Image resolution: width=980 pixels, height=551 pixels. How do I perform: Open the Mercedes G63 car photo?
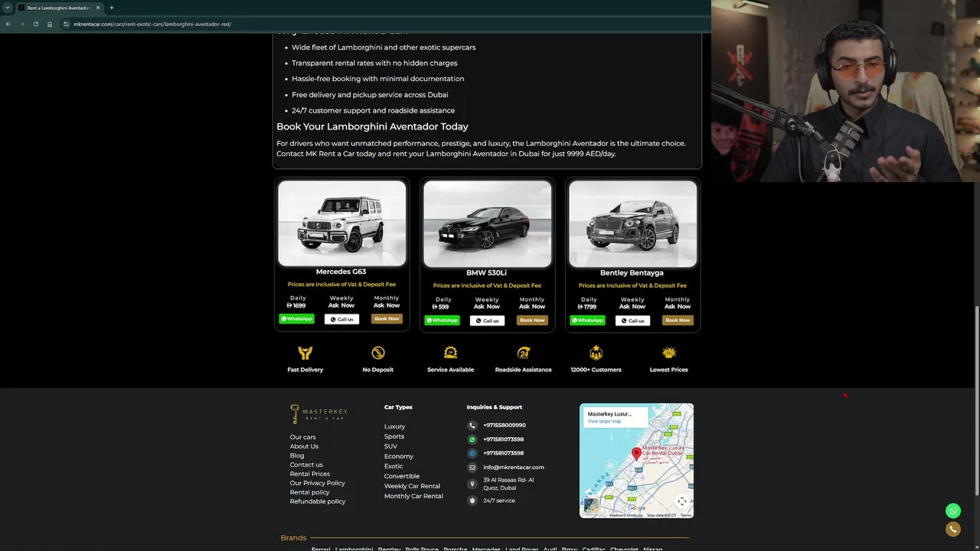click(342, 223)
